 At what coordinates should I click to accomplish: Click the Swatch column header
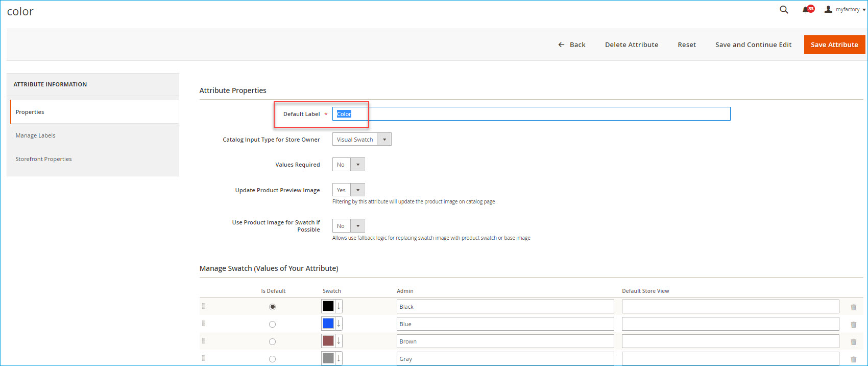pos(332,291)
